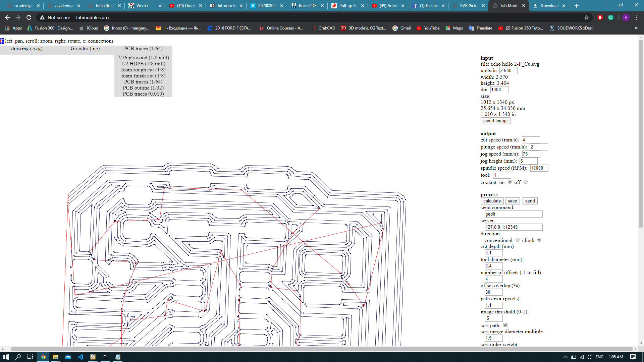
Task: Open the Apps bookmarks shortcut
Action: (13, 28)
